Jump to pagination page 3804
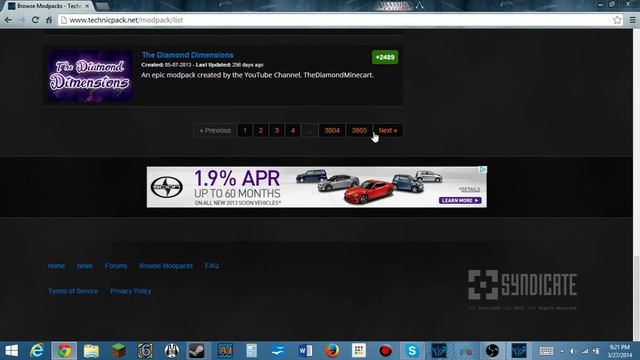The image size is (640, 360). pos(332,131)
